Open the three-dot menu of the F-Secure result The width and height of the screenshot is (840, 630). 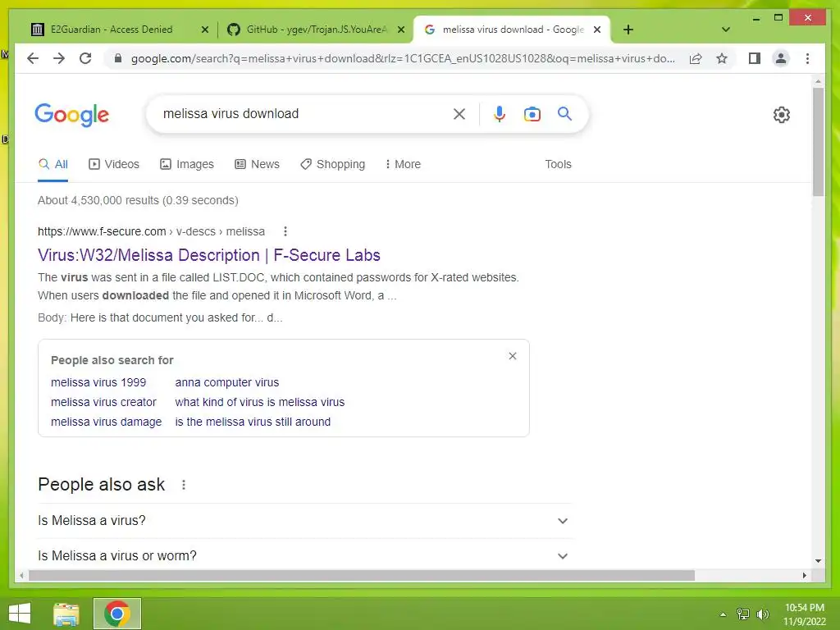(285, 231)
